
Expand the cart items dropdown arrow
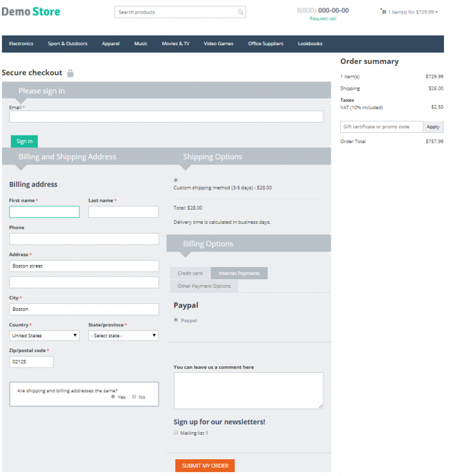436,12
